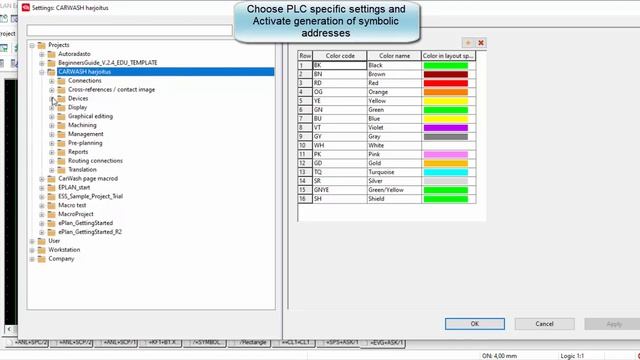Open the /+SYMBOL page tab

(207, 343)
